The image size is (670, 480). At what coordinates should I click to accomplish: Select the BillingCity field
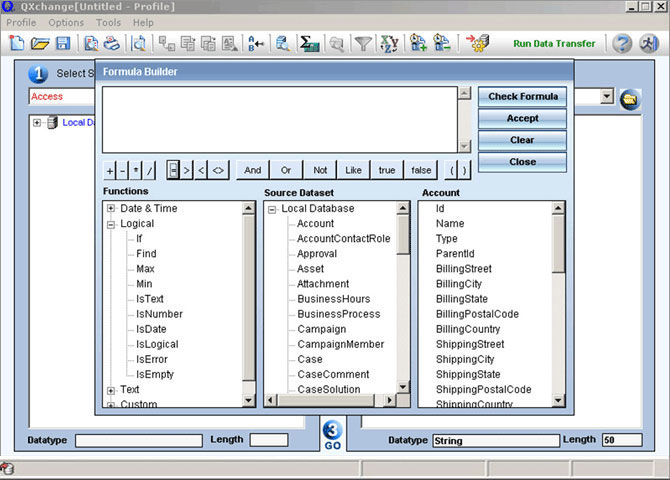tap(458, 284)
